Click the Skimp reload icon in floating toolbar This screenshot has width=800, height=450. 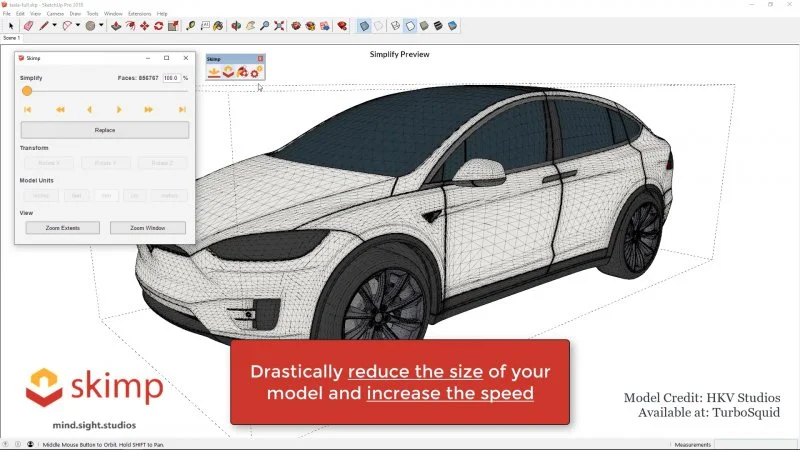pos(242,72)
